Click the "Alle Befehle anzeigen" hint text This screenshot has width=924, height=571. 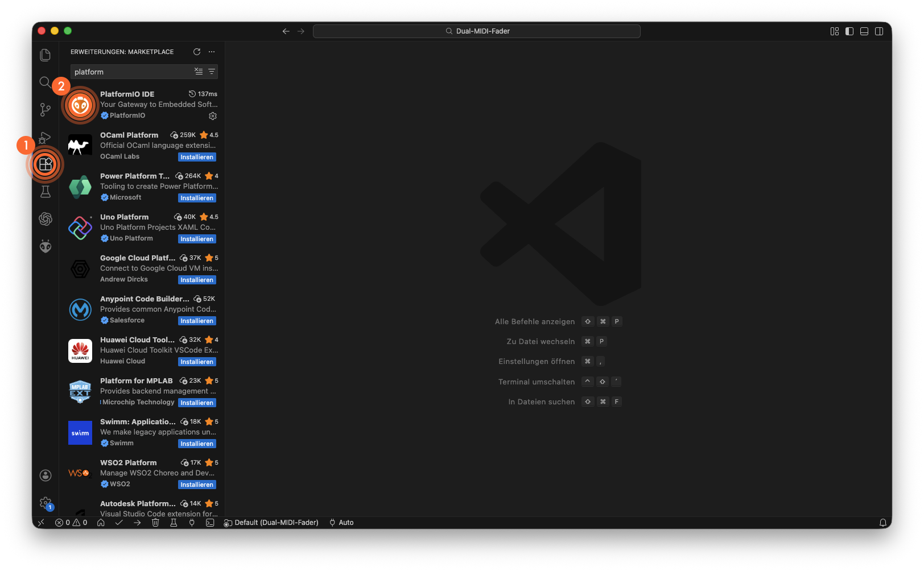535,322
